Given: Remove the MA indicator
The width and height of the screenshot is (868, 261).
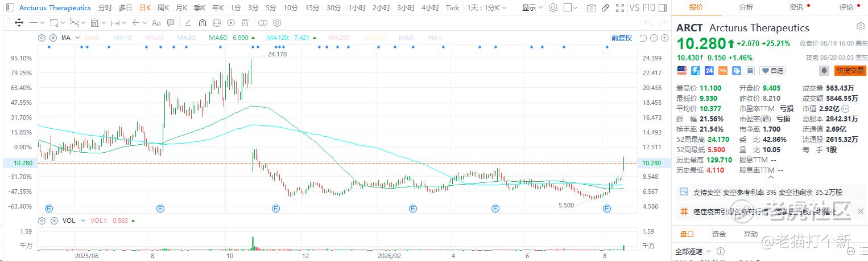Looking at the screenshot, I should pyautogui.click(x=53, y=38).
